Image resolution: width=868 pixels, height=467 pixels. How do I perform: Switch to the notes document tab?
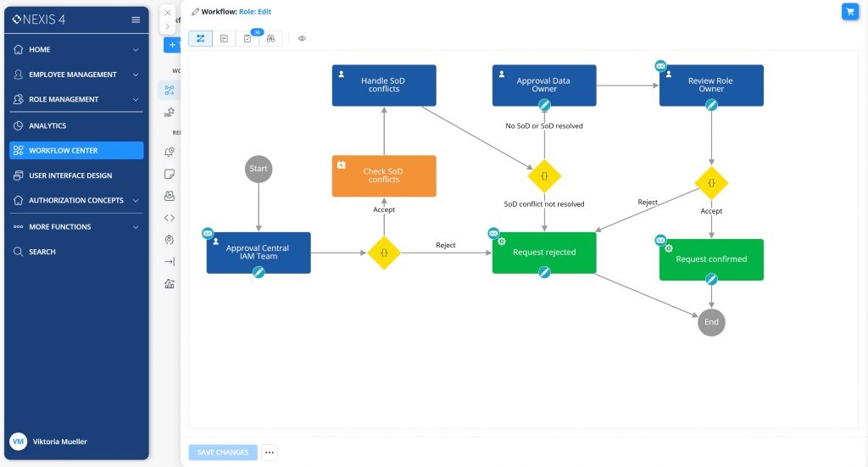pos(224,38)
